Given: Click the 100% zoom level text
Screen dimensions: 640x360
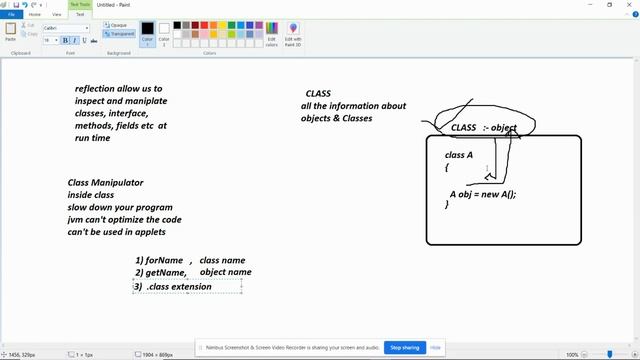Looking at the screenshot, I should point(572,355).
